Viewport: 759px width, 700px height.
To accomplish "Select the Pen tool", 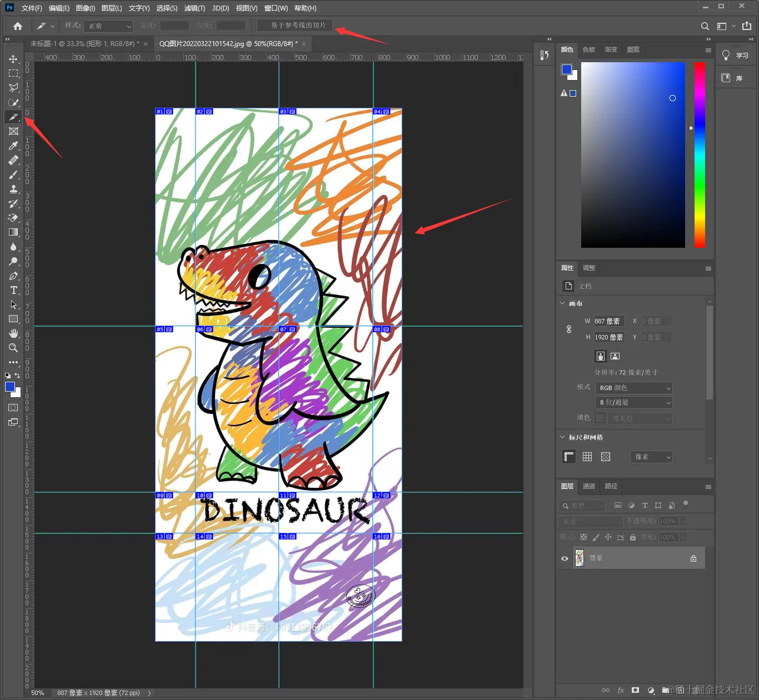I will [13, 276].
